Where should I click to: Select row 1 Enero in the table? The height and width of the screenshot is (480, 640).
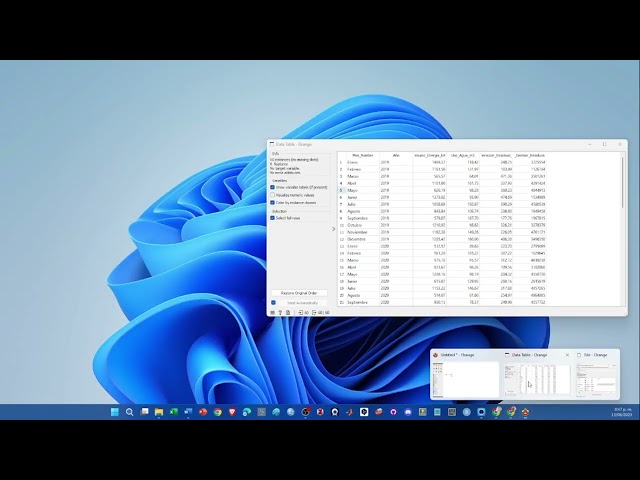[x=442, y=162]
